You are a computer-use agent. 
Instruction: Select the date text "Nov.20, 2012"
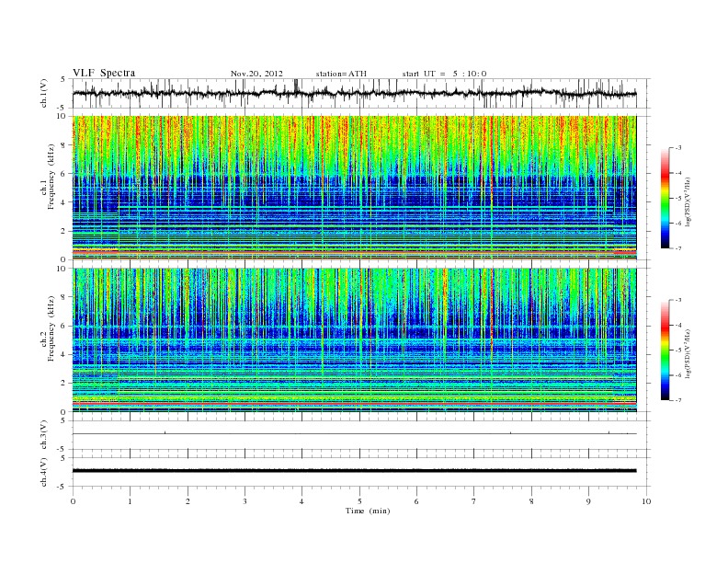click(x=256, y=74)
